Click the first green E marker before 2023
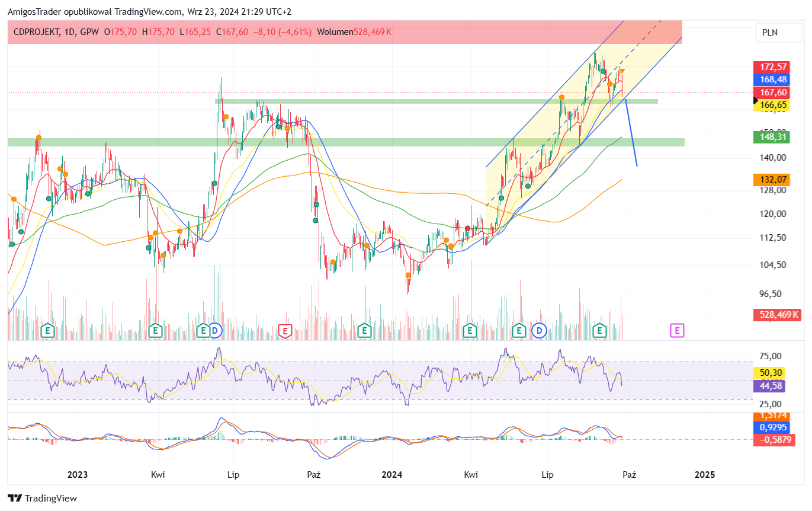Viewport: 812px width, 511px height. point(47,331)
